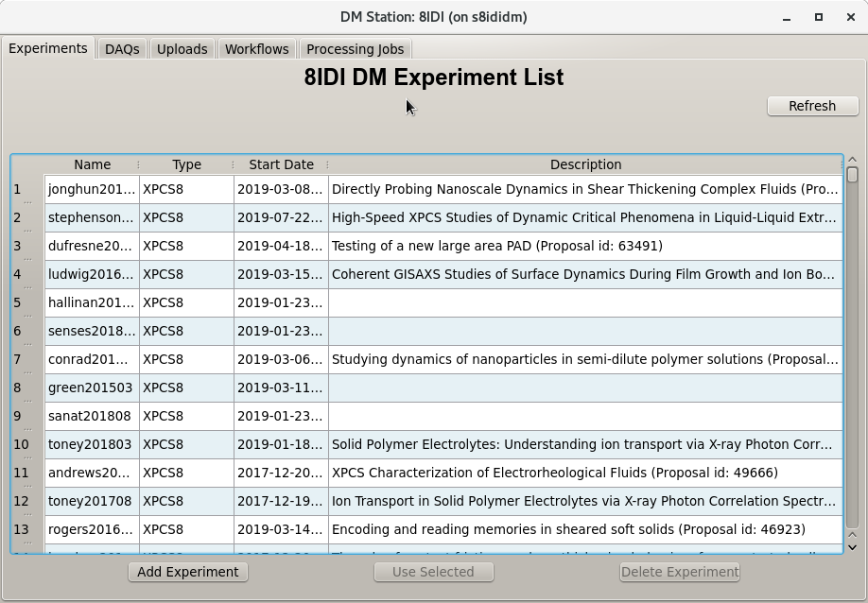Viewport: 868px width, 603px height.
Task: Sort the table by Name column header
Action: click(92, 164)
